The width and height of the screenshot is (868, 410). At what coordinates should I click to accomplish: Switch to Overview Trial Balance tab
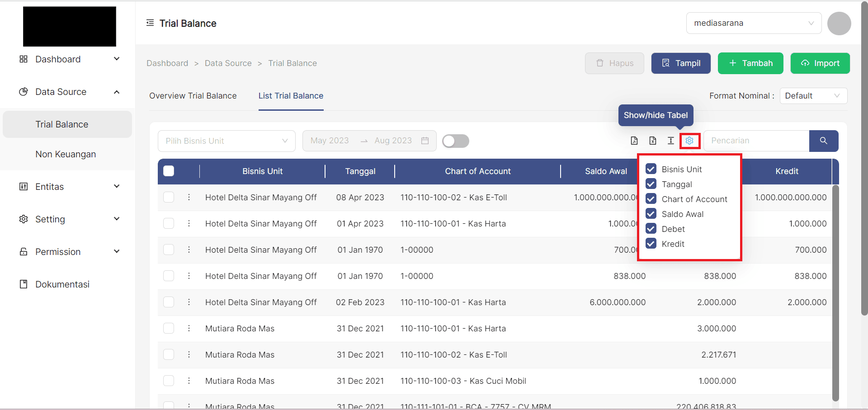[193, 96]
